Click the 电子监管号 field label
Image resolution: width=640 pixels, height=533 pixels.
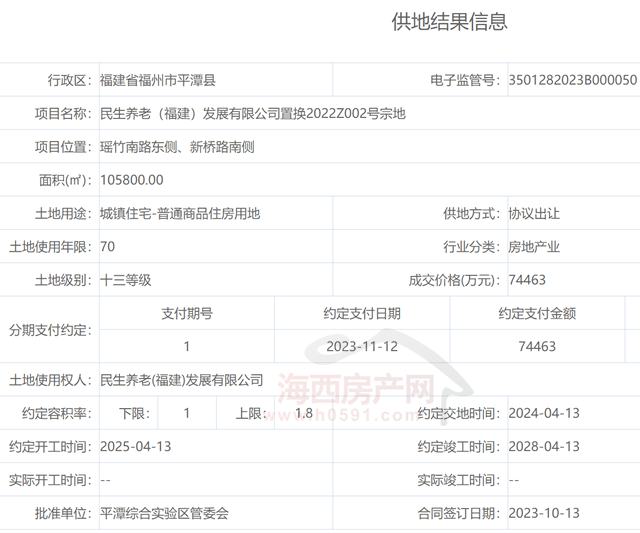click(x=465, y=80)
